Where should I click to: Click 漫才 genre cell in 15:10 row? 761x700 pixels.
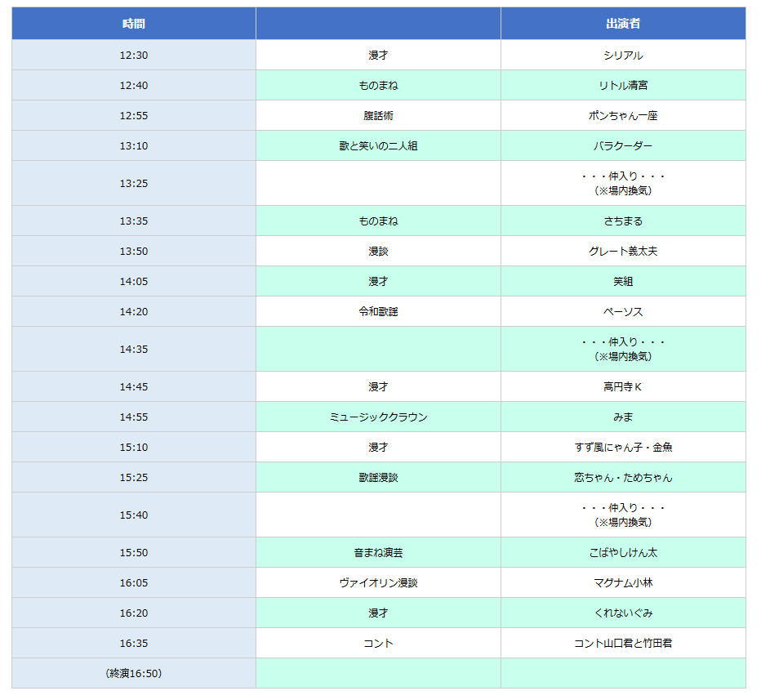click(x=379, y=447)
